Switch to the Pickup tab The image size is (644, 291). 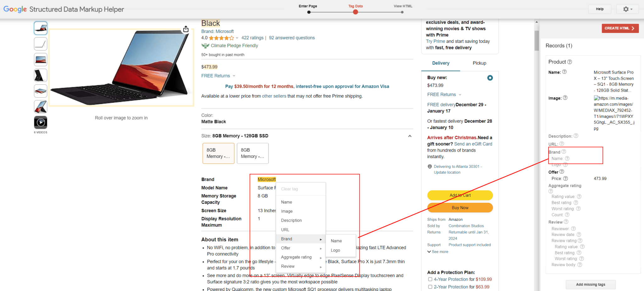point(479,63)
